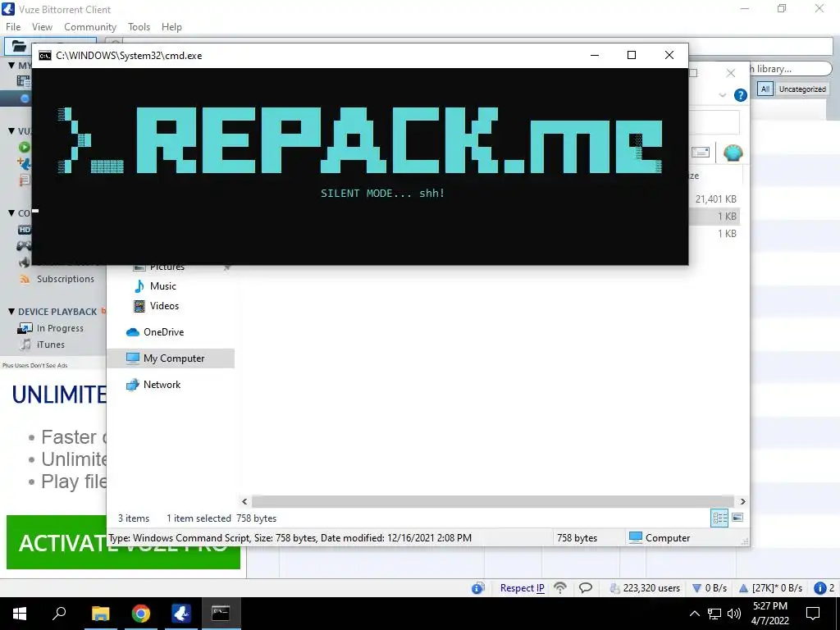Click the ACTIVATE VUZE PRO green button
The image size is (840, 630).
click(x=123, y=542)
